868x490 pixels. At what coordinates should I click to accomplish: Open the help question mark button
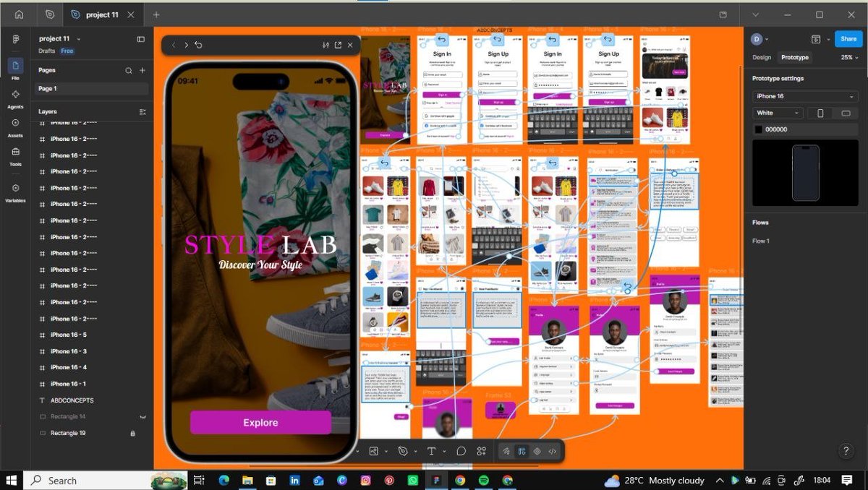tap(846, 451)
